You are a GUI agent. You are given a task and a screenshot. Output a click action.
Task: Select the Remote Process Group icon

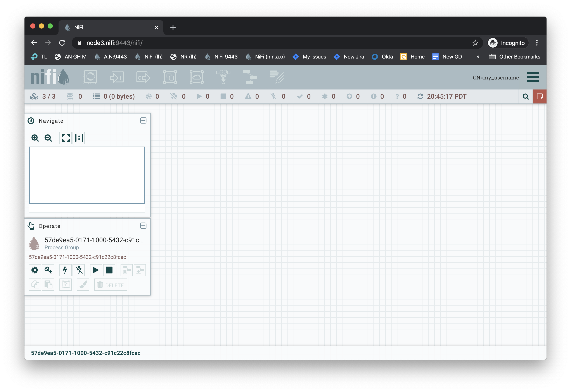click(x=196, y=77)
